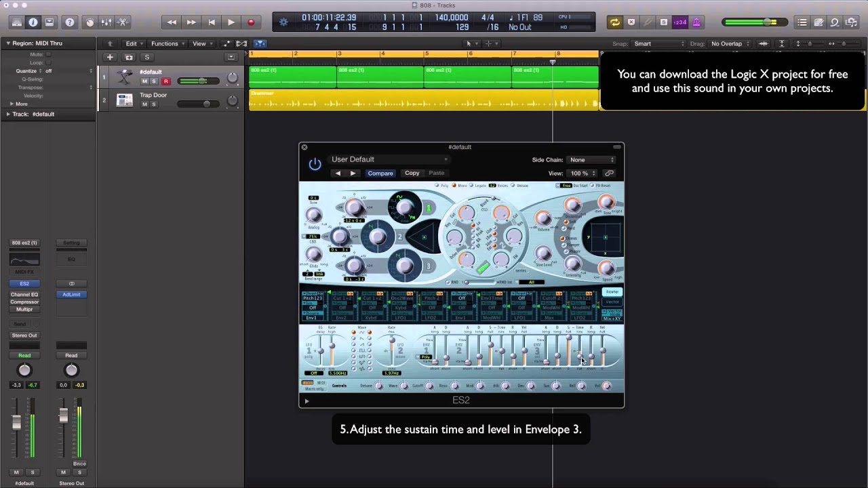Open the Note Pad icon
This screenshot has width=868, height=488.
(818, 22)
